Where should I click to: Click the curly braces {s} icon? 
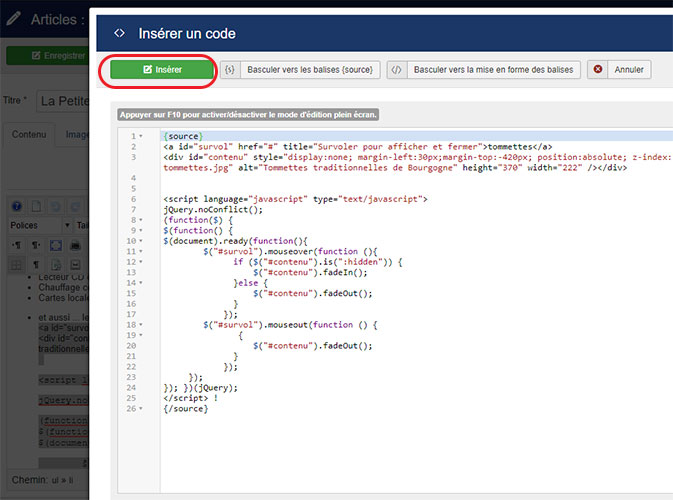click(230, 70)
